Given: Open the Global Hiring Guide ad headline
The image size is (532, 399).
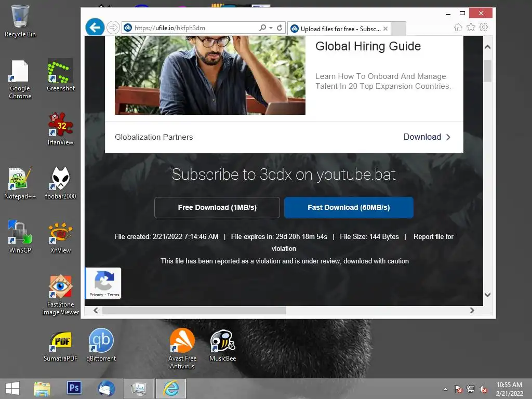Looking at the screenshot, I should (x=368, y=46).
